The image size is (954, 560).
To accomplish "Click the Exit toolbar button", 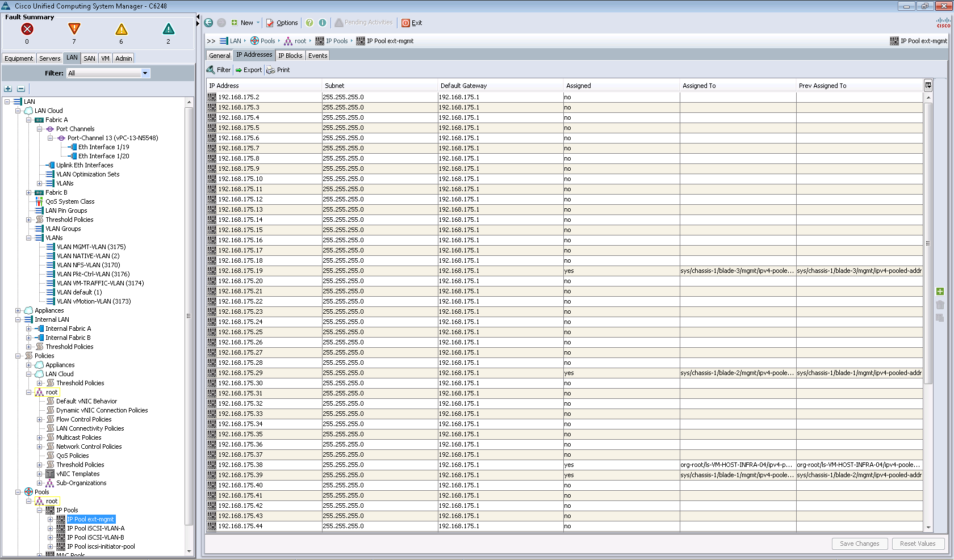I will [412, 23].
